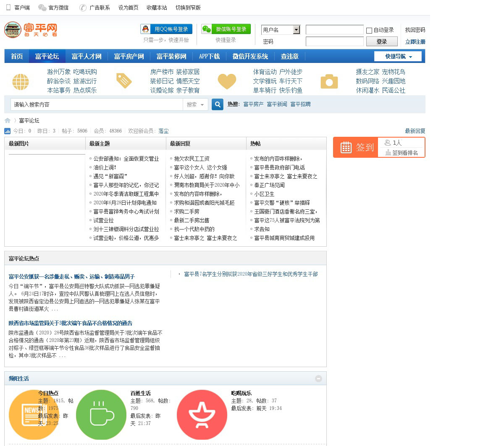
Task: Enable the 自动登录 checkbox
Action: point(369,30)
